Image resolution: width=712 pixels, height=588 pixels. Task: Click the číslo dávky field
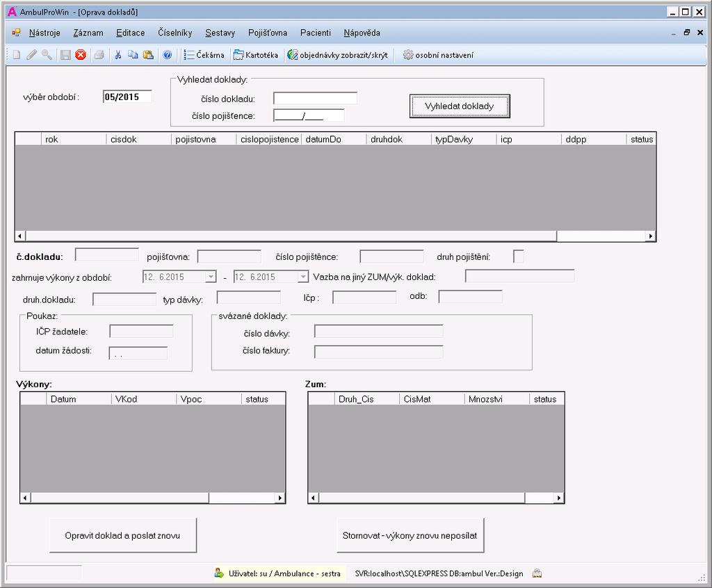click(x=379, y=331)
